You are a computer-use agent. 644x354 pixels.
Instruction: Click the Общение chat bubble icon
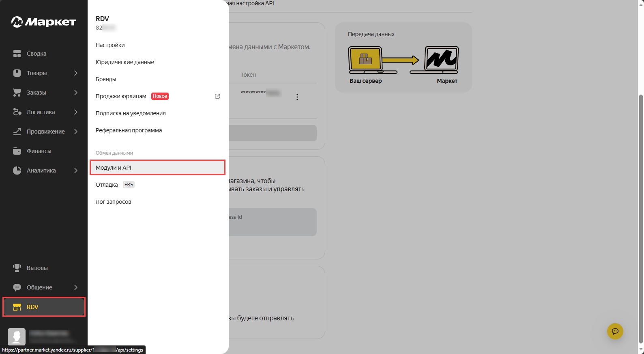click(x=17, y=287)
